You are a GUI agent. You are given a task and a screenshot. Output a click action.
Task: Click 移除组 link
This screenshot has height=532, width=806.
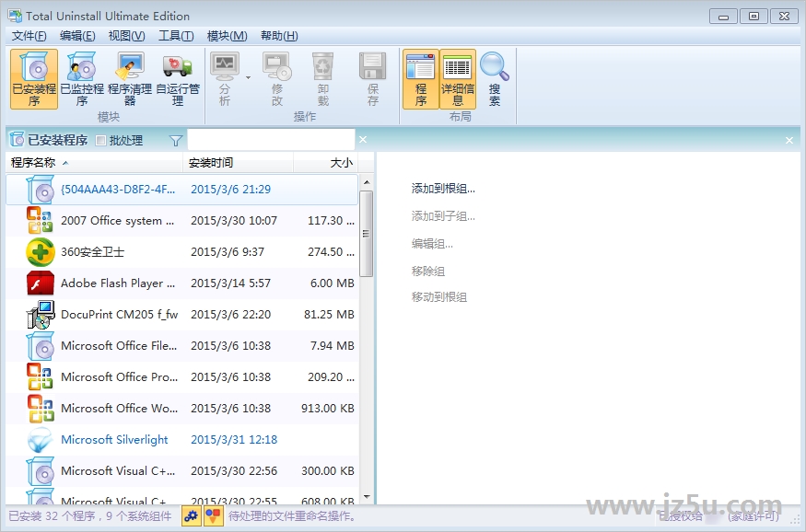point(428,272)
